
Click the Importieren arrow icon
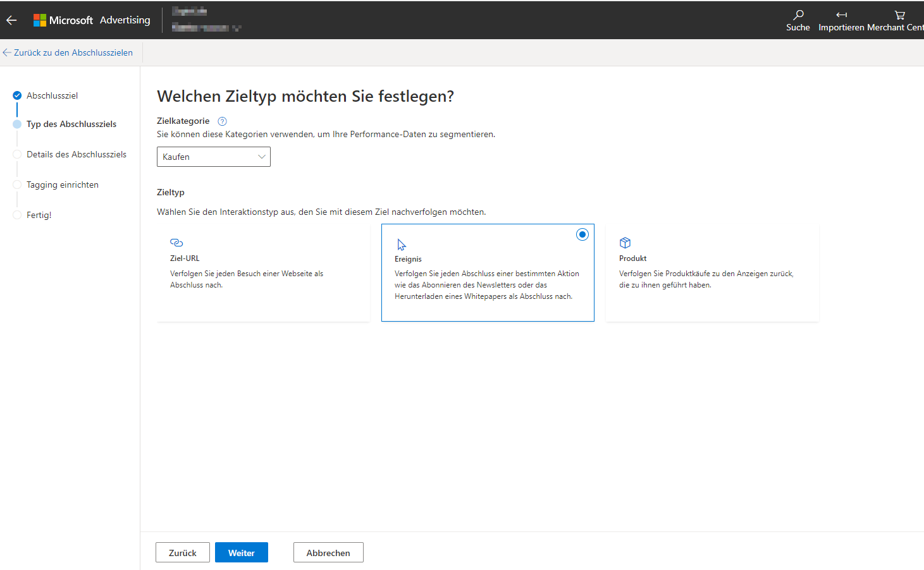pyautogui.click(x=841, y=15)
